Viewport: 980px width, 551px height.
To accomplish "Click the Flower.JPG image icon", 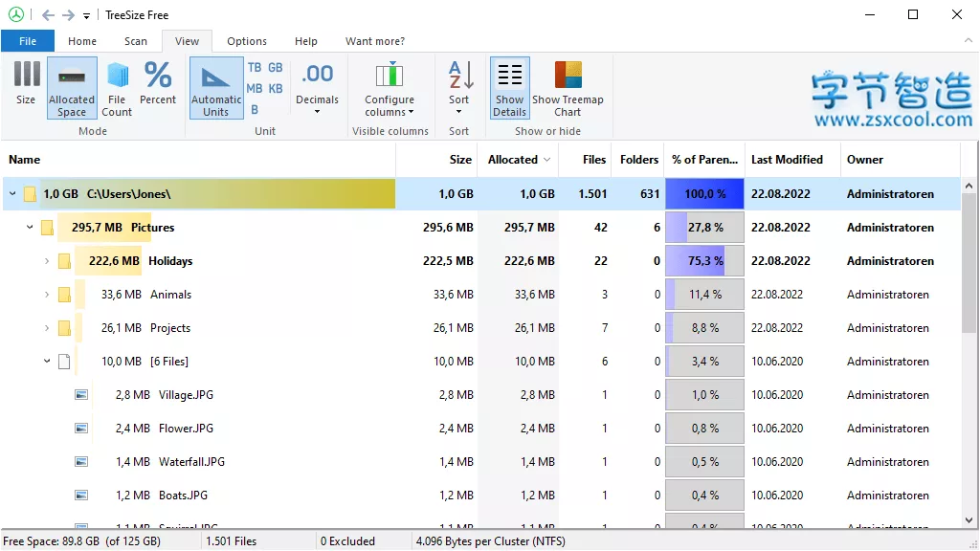I will [81, 429].
